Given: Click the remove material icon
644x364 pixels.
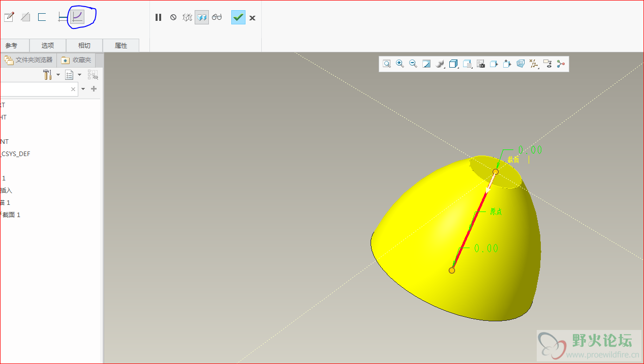Looking at the screenshot, I should tap(25, 17).
